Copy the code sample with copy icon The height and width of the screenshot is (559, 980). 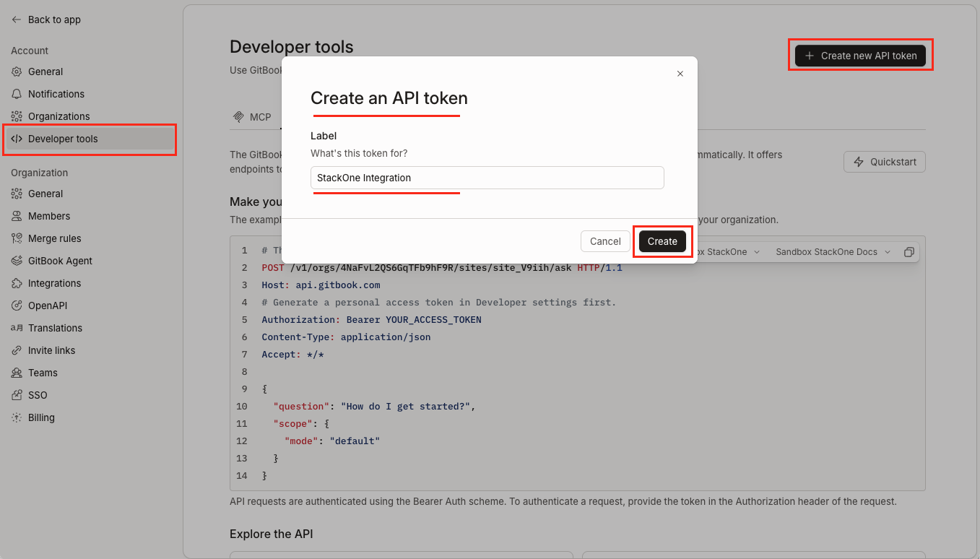(909, 252)
